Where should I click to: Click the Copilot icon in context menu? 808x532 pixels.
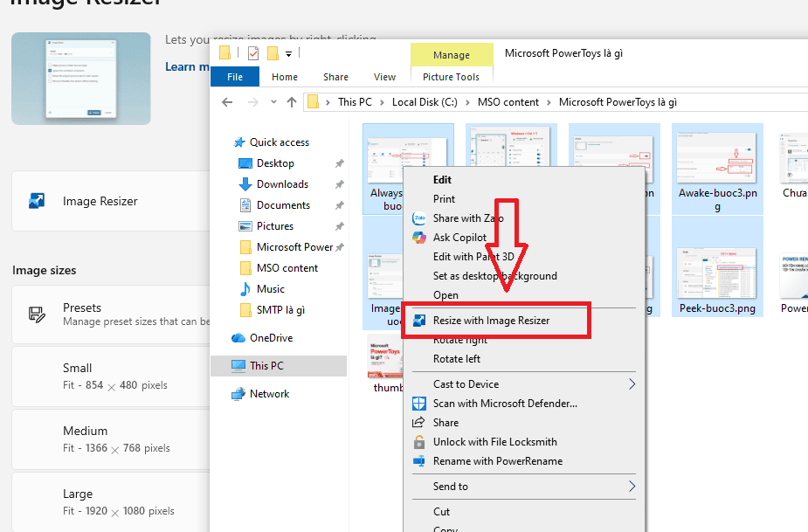point(419,237)
